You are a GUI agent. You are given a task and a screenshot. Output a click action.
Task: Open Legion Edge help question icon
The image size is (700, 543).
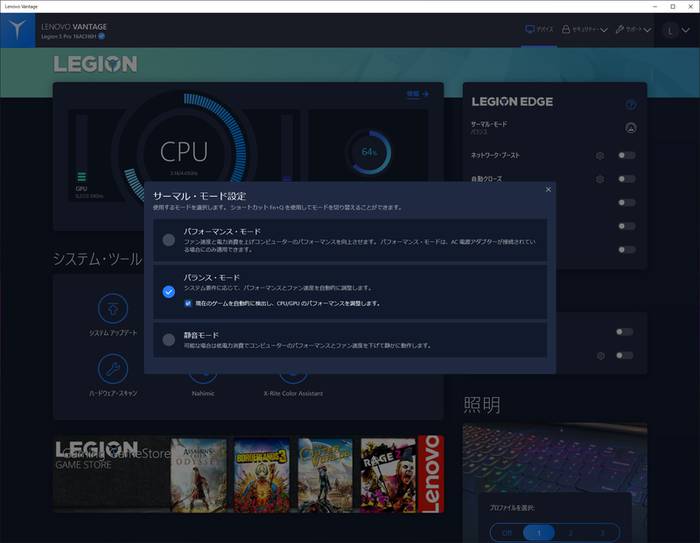click(x=631, y=104)
